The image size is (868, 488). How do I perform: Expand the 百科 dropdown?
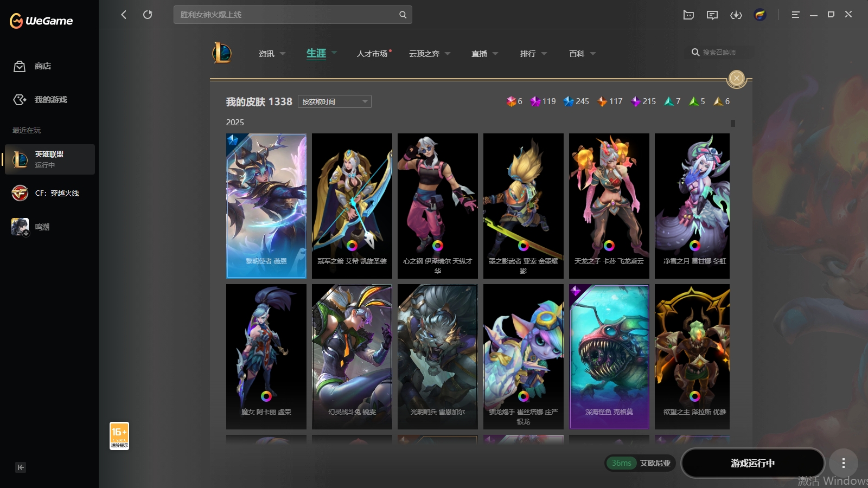coord(593,54)
